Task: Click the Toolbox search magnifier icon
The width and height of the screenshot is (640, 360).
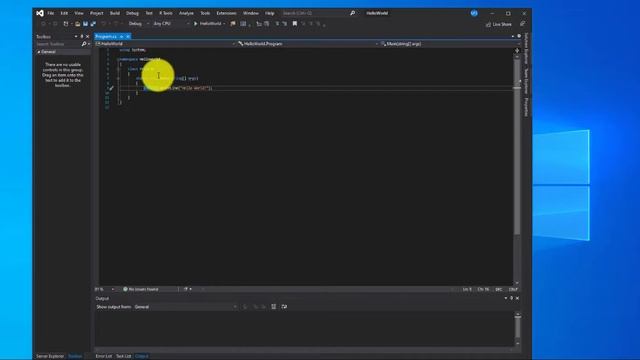Action: pos(84,44)
